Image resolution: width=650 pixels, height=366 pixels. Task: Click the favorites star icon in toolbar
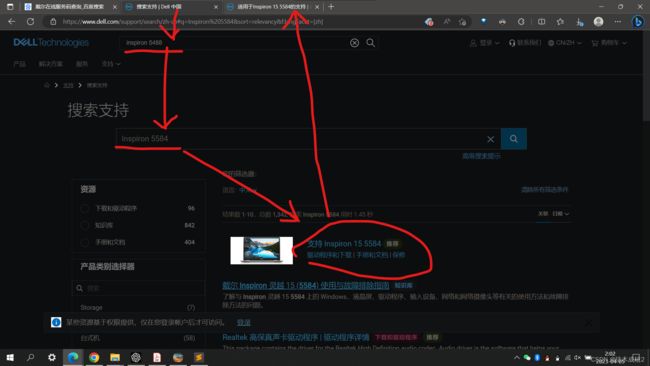pyautogui.click(x=560, y=22)
